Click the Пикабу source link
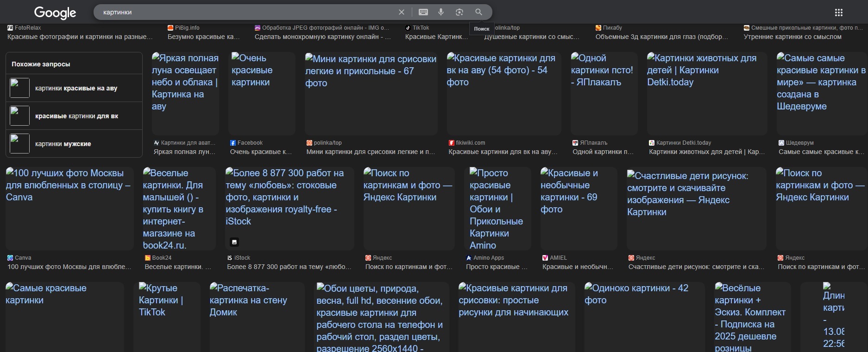This screenshot has width=868, height=352. [612, 28]
